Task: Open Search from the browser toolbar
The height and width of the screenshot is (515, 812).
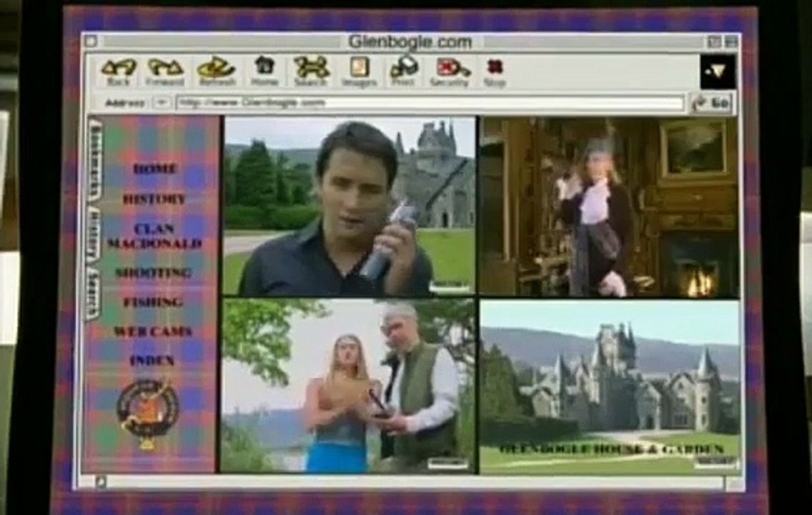Action: pyautogui.click(x=311, y=72)
